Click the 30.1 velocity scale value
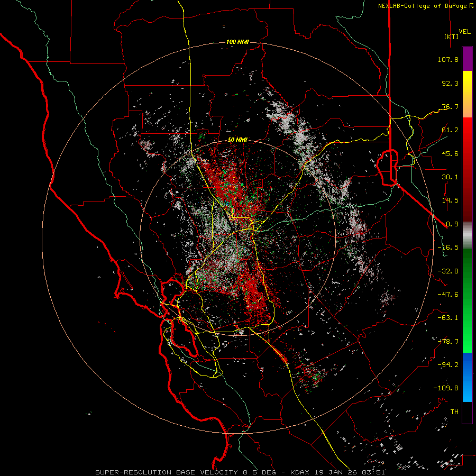The height and width of the screenshot is (476, 476). pyautogui.click(x=450, y=177)
